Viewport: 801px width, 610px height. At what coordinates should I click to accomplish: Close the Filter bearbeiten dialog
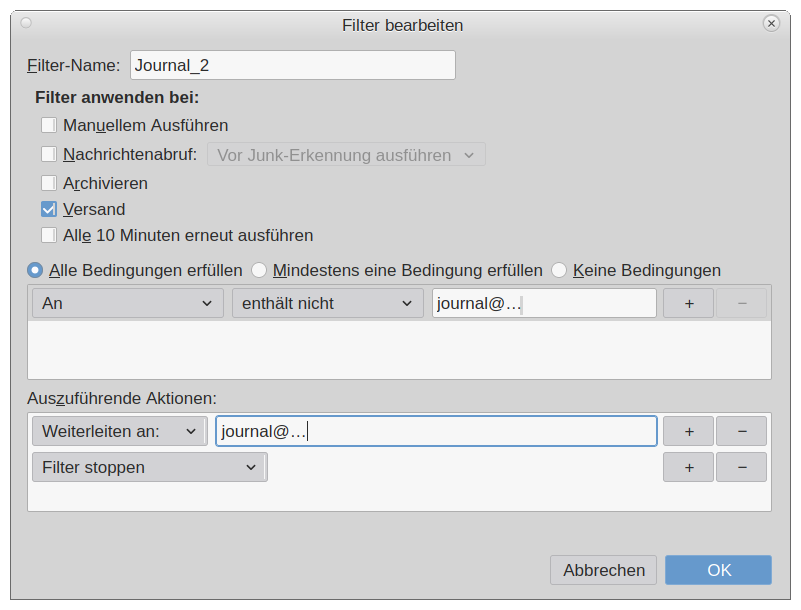[x=771, y=23]
